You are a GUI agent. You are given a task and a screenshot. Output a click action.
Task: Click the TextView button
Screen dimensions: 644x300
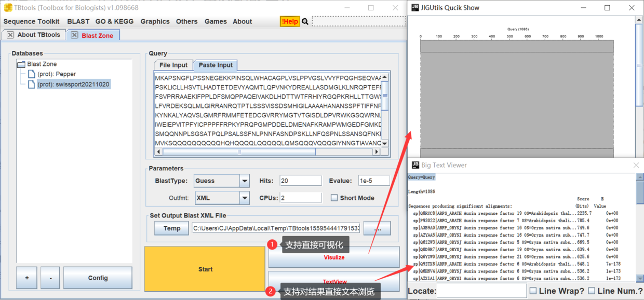pos(334,281)
